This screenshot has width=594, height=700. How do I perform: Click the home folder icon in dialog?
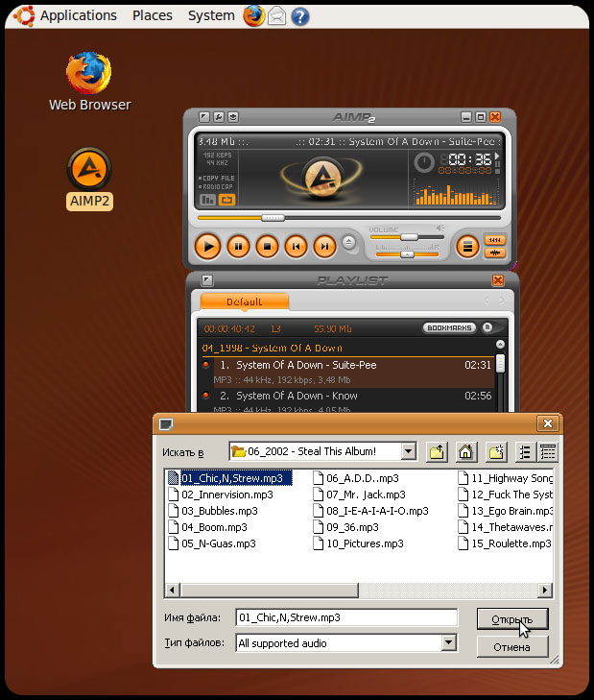click(x=465, y=452)
